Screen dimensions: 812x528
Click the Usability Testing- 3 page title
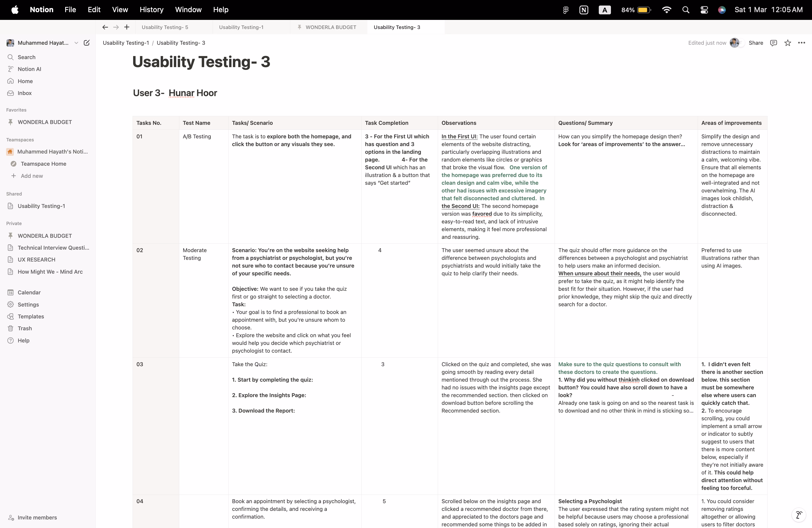(x=201, y=62)
